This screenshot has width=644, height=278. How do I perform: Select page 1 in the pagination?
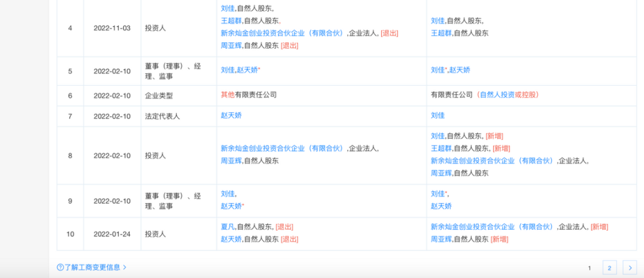(589, 268)
